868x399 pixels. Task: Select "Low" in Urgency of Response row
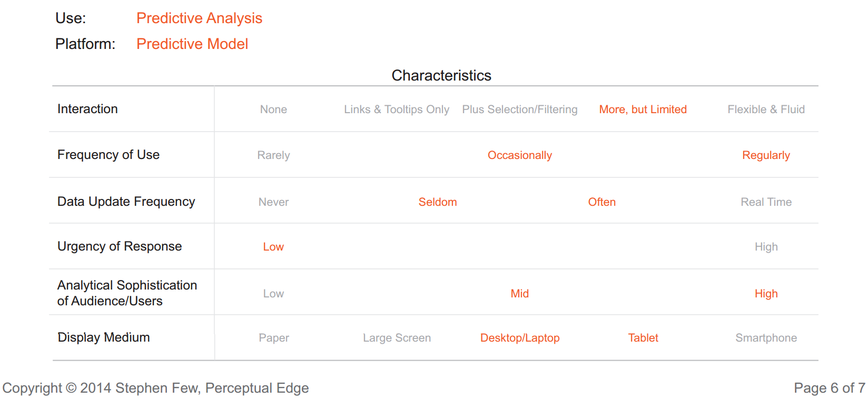point(273,247)
